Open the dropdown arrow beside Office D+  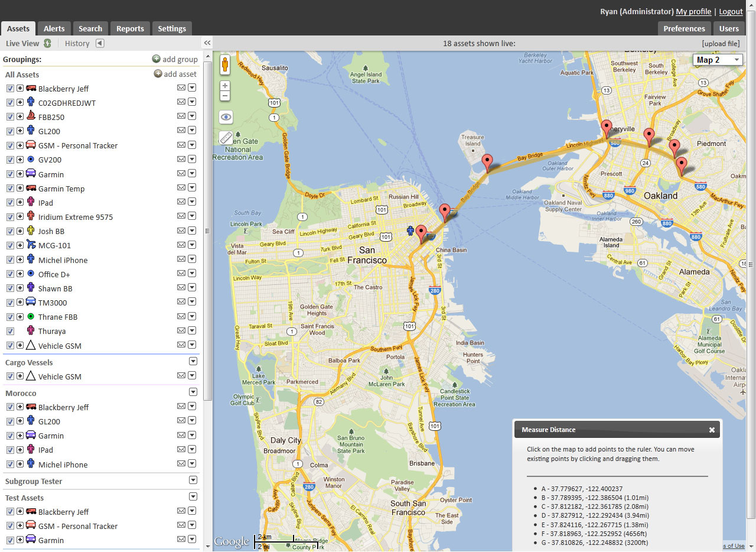click(192, 273)
